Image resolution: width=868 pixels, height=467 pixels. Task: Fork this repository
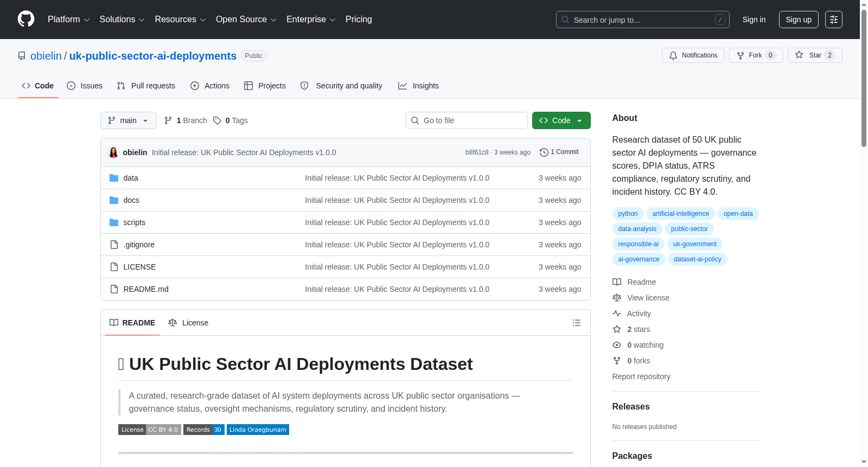pos(756,55)
